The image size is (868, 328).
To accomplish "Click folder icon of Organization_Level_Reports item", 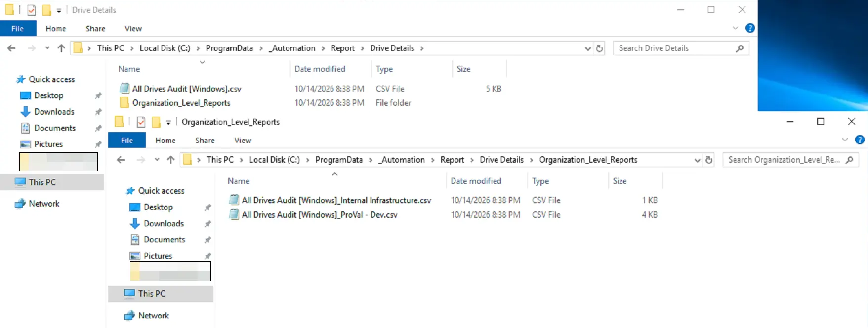I will click(124, 103).
